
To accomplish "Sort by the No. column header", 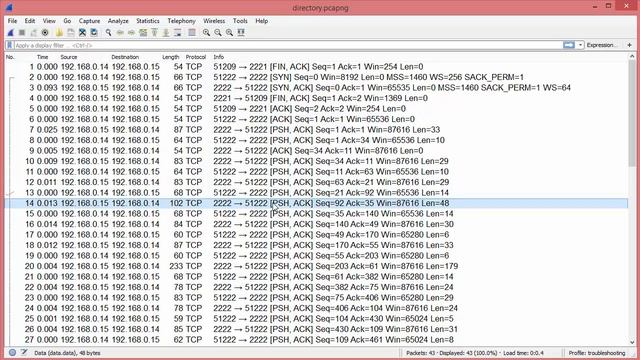I will [x=10, y=57].
